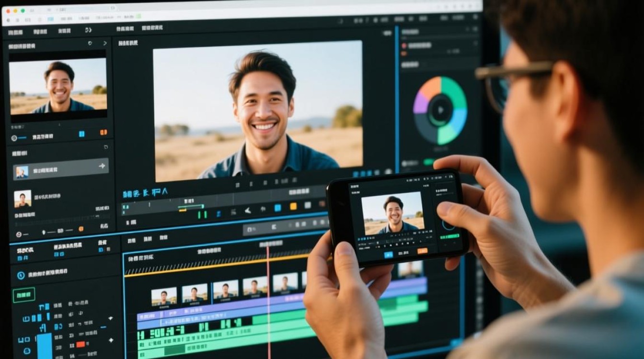644x359 pixels.
Task: Select the leftmost clip thumbnail in the timeline
Action: coord(164,296)
